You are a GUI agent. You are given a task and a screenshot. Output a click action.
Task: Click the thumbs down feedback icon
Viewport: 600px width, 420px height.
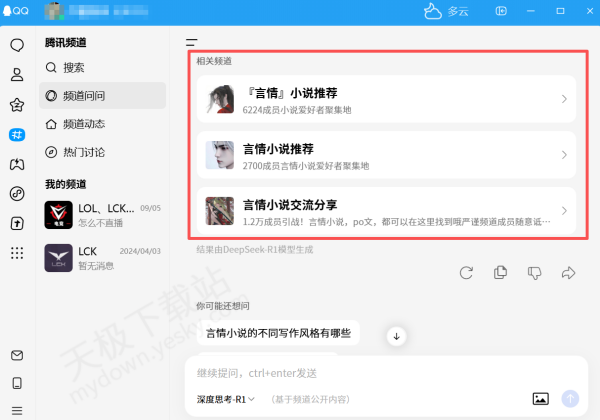tap(534, 272)
